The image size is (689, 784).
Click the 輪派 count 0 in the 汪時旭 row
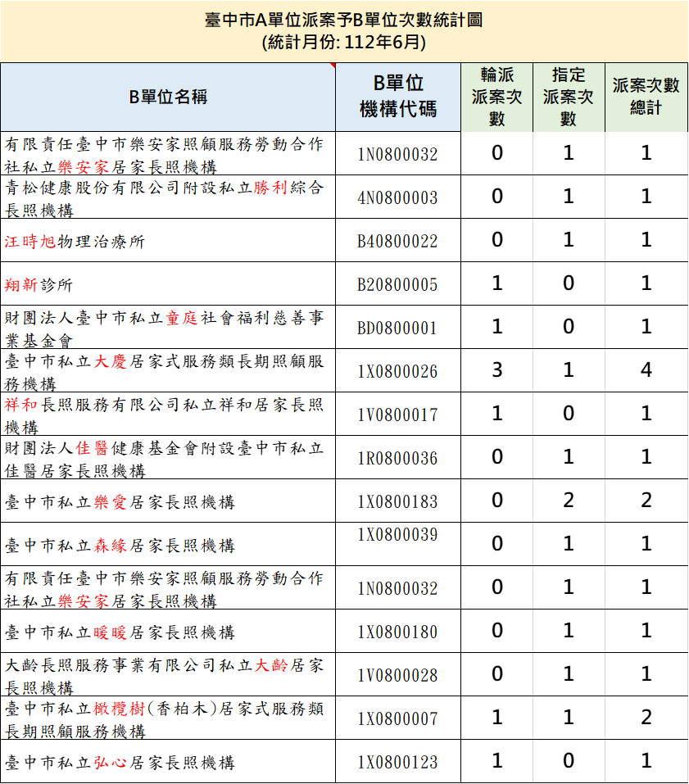pos(497,239)
